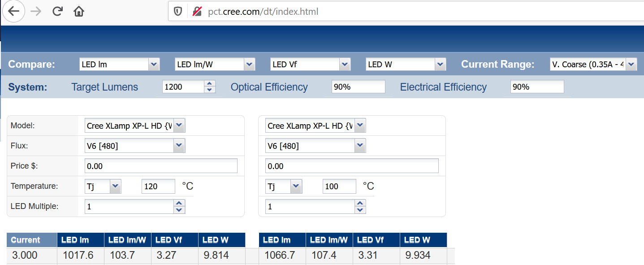Decrease Target Lumens with down arrow
The width and height of the screenshot is (644, 265).
coord(210,90)
